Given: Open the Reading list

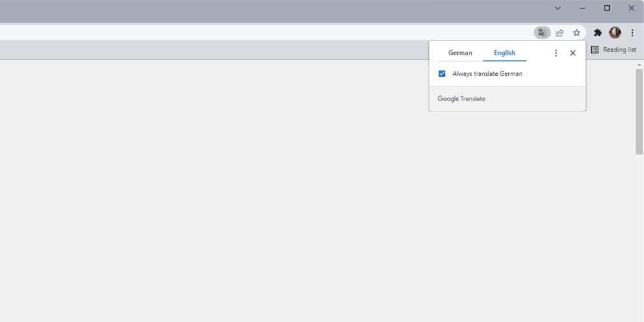Looking at the screenshot, I should point(614,50).
